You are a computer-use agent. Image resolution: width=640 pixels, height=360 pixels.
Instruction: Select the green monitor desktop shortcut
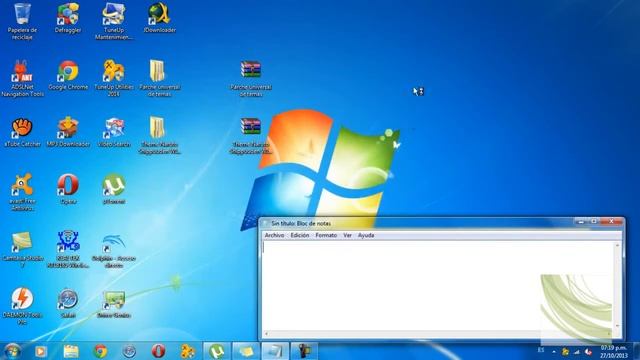click(113, 304)
